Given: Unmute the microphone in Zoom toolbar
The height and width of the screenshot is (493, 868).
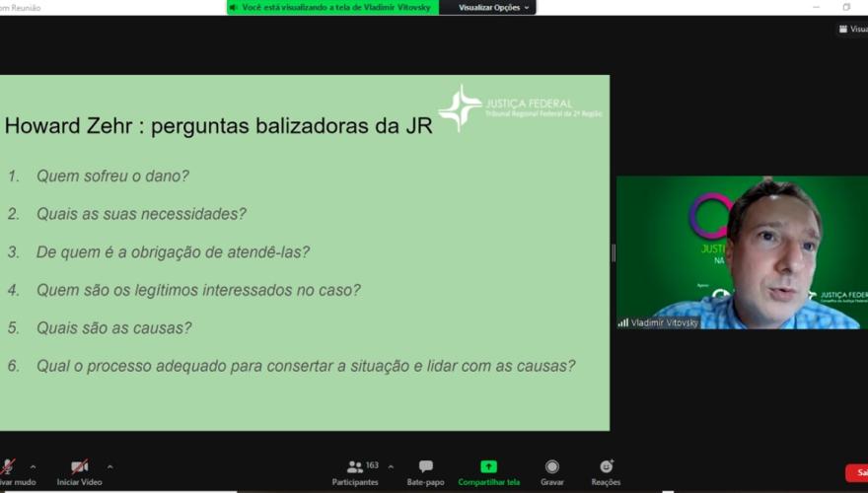Looking at the screenshot, I should click(x=8, y=467).
